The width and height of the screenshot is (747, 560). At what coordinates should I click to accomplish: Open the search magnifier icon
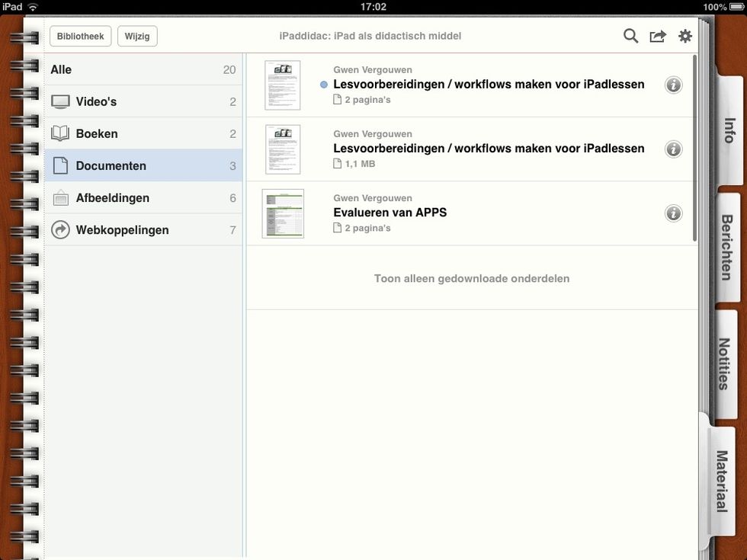[630, 36]
